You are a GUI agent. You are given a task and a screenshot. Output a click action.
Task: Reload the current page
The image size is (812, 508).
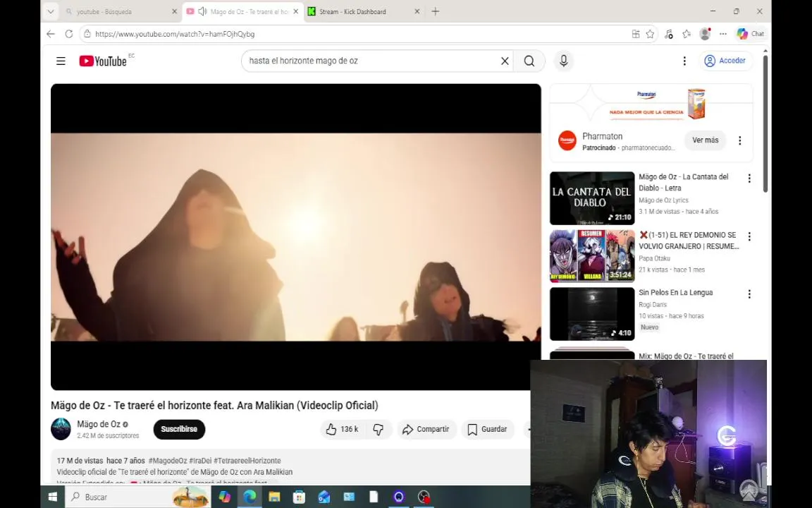(68, 34)
